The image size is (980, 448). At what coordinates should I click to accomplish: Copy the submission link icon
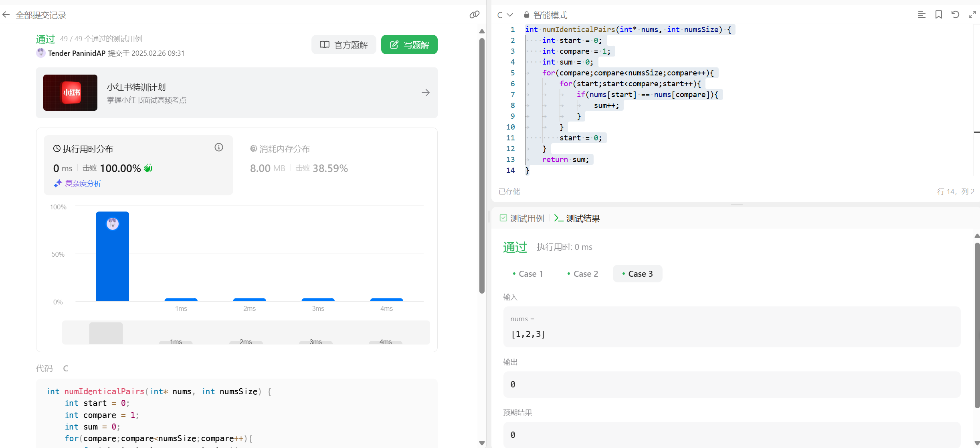coord(474,15)
